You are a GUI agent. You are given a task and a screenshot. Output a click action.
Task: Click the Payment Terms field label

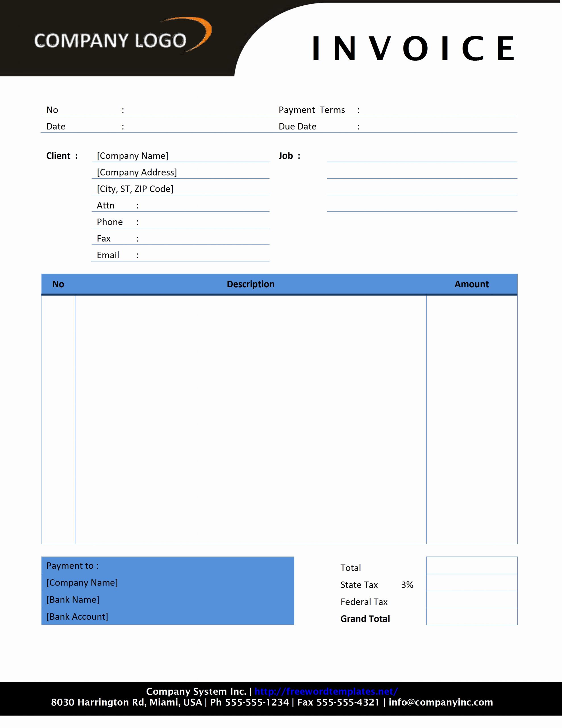tap(313, 96)
